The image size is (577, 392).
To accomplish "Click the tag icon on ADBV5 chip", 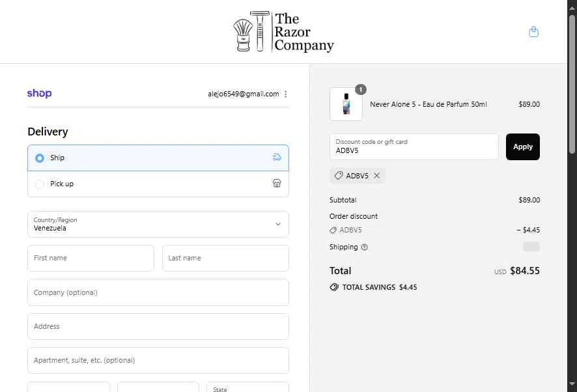I will click(x=338, y=176).
